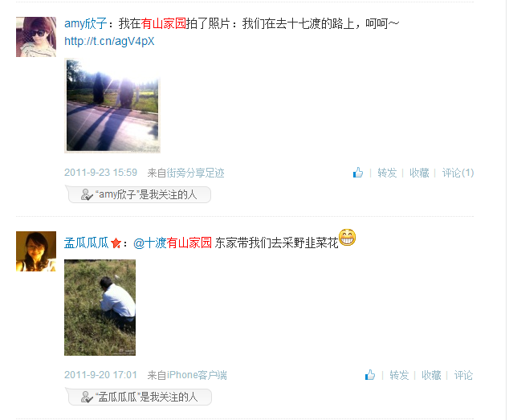Open 孟瓜瓜瓜's profile avatar
Image resolution: width=509 pixels, height=420 pixels.
pos(36,251)
